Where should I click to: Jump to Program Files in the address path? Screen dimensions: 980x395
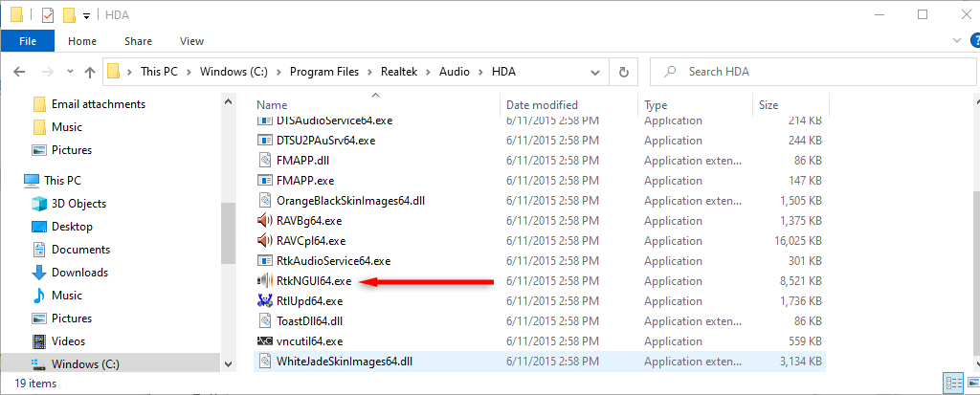324,72
